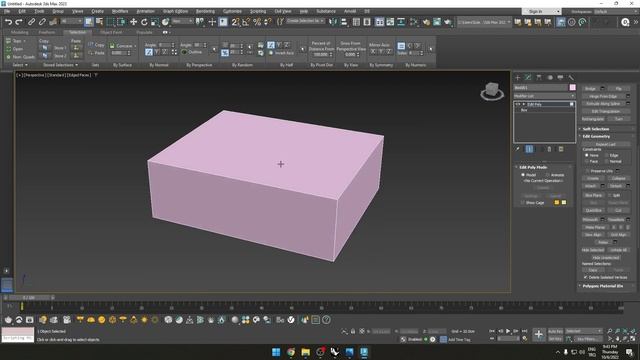Screen dimensions: 640x360
Task: Activate the Select and Move tool
Action: [133, 22]
